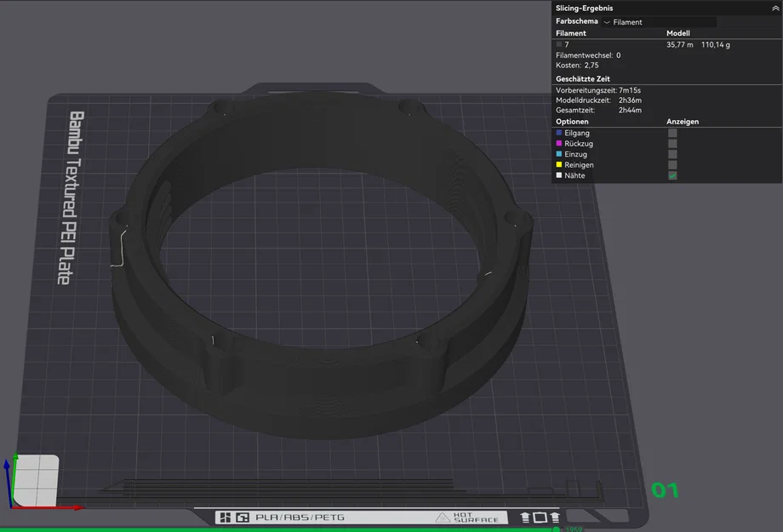Collapse the Slicing-Ergebnis panel with the double chevron
783x532 pixels.
[775, 8]
